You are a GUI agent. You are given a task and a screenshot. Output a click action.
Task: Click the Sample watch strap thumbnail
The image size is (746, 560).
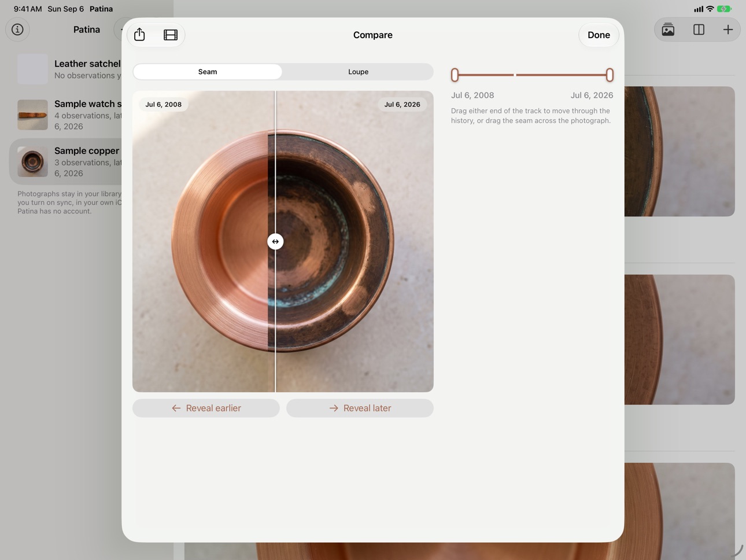tap(32, 115)
